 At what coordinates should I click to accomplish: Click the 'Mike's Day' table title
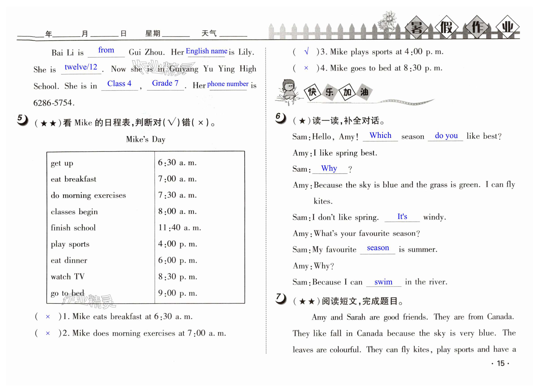(x=145, y=139)
